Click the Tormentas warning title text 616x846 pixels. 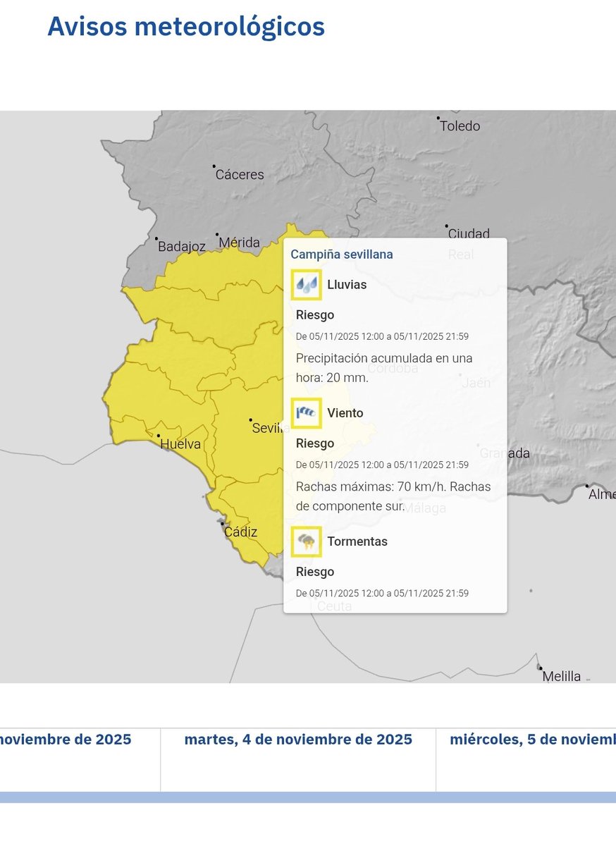pos(357,541)
